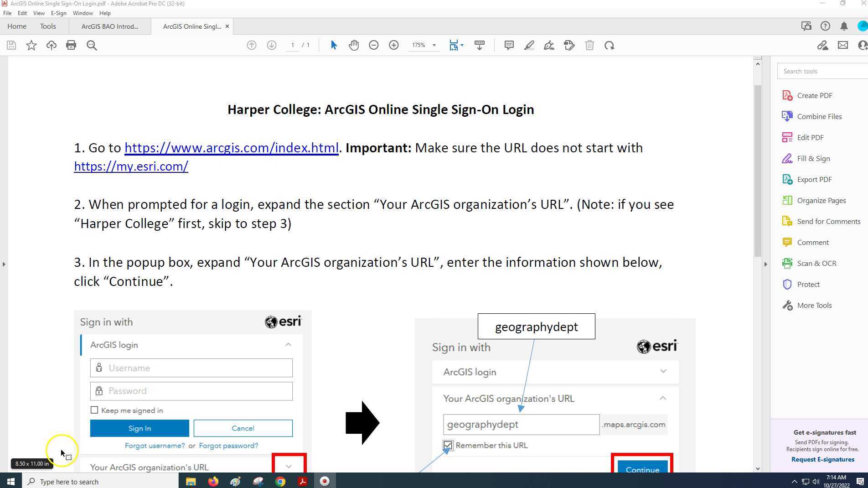Image resolution: width=868 pixels, height=488 pixels.
Task: Select the Edit PDF tool
Action: (x=810, y=137)
